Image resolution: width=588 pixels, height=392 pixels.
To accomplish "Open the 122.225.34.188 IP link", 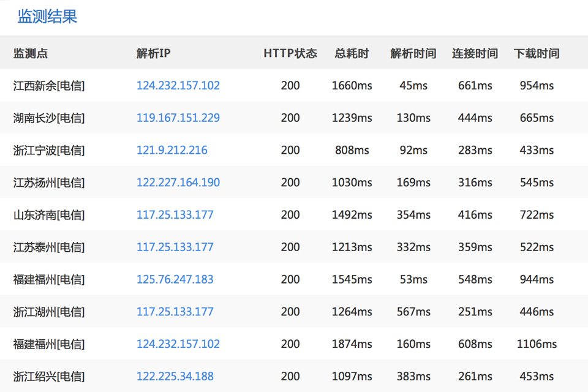I will tap(175, 376).
